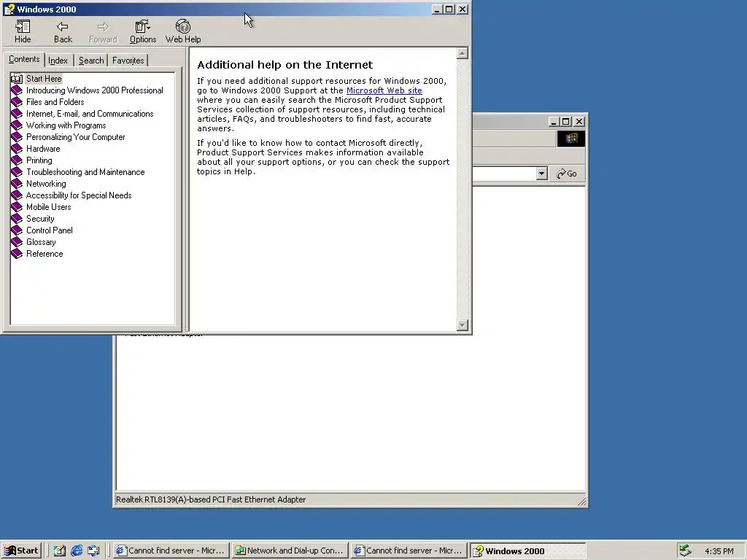Viewport: 747px width, 560px height.
Task: Open the Security topic
Action: (40, 219)
